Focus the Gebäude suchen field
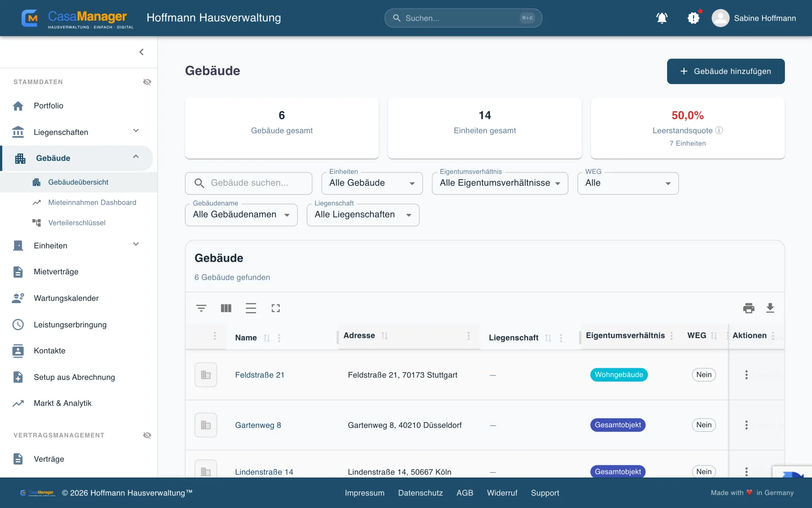This screenshot has width=812, height=508. tap(248, 183)
